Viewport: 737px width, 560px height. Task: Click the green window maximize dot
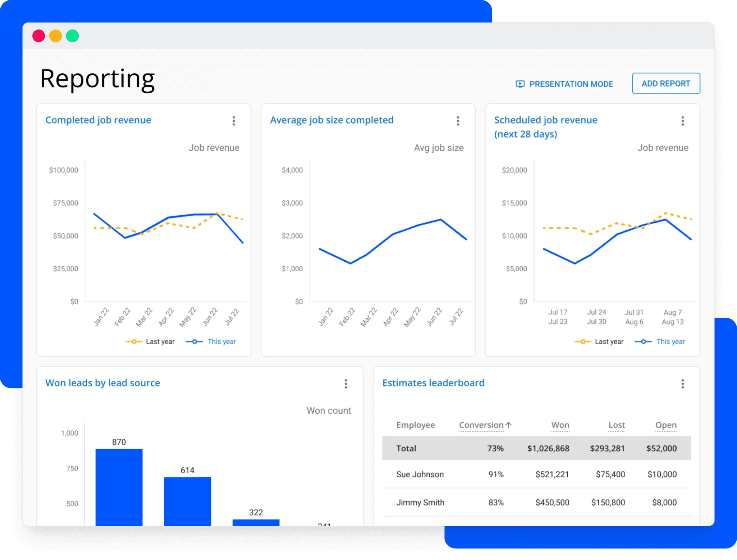click(72, 36)
